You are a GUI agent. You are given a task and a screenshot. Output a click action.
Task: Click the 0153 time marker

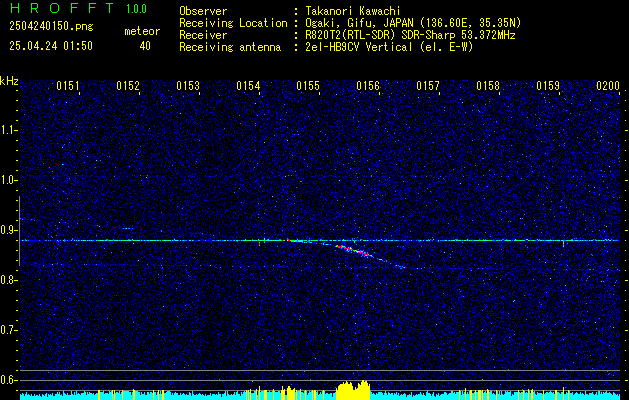point(188,86)
